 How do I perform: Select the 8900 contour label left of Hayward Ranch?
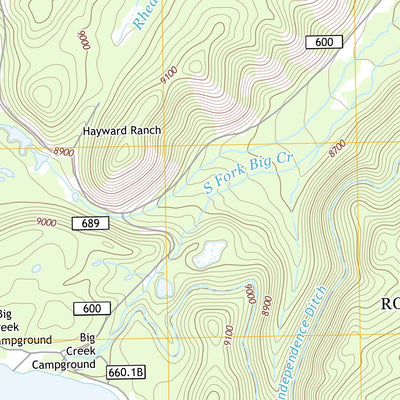click(x=64, y=152)
